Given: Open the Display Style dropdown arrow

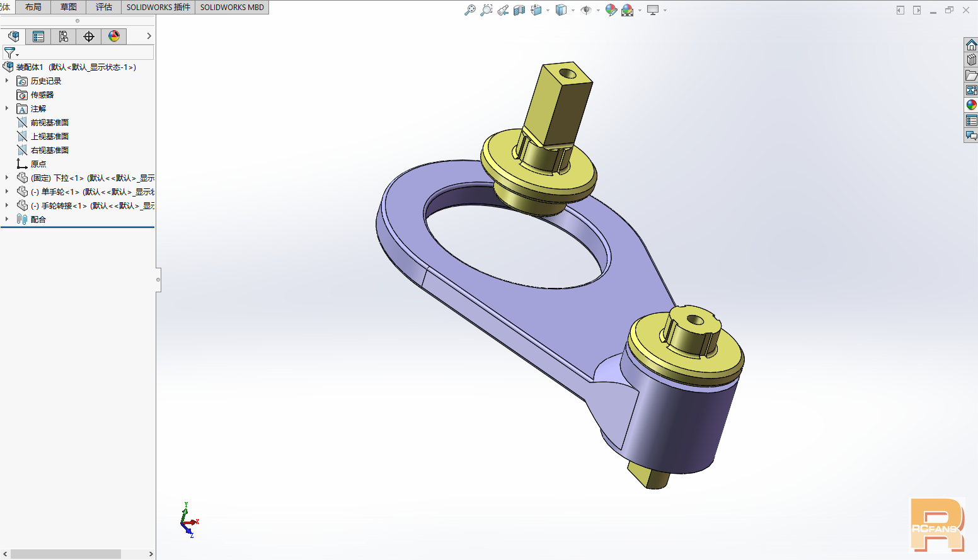Looking at the screenshot, I should [x=573, y=10].
